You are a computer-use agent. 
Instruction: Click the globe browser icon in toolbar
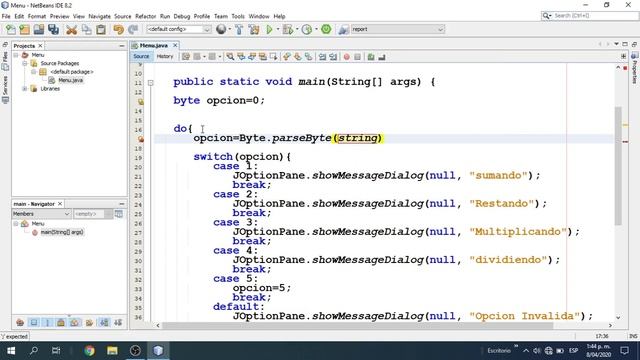(221, 29)
